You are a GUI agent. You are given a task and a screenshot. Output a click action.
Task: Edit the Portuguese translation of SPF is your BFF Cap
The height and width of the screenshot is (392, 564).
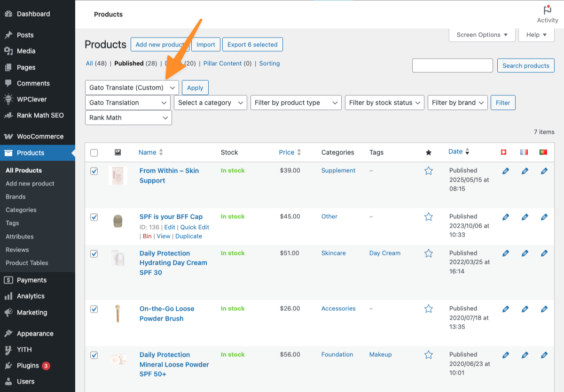(544, 217)
